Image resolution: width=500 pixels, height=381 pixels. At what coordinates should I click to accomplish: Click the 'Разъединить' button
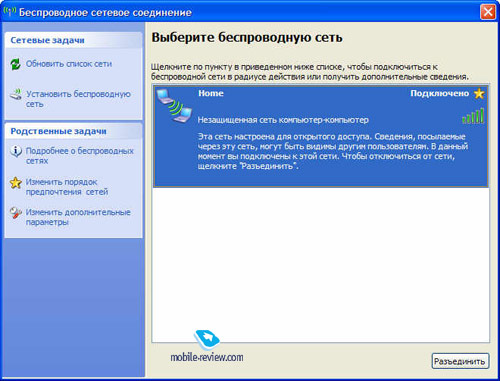click(x=460, y=361)
